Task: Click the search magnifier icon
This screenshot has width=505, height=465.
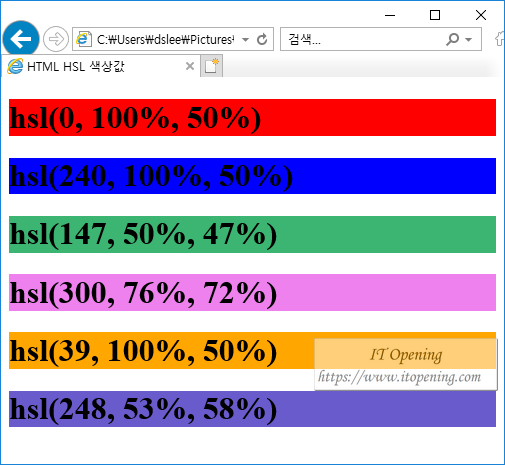Action: [x=452, y=39]
